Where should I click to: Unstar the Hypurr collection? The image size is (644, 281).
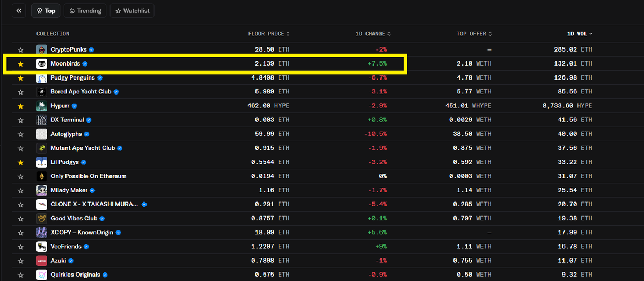click(x=21, y=106)
